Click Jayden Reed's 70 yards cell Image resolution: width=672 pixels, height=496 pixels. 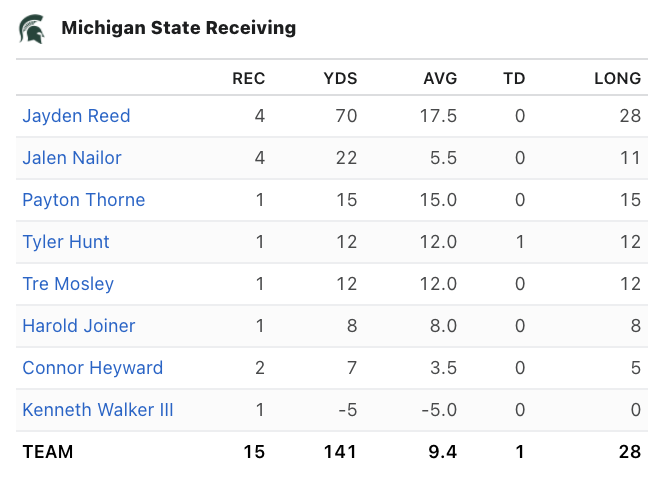click(346, 116)
